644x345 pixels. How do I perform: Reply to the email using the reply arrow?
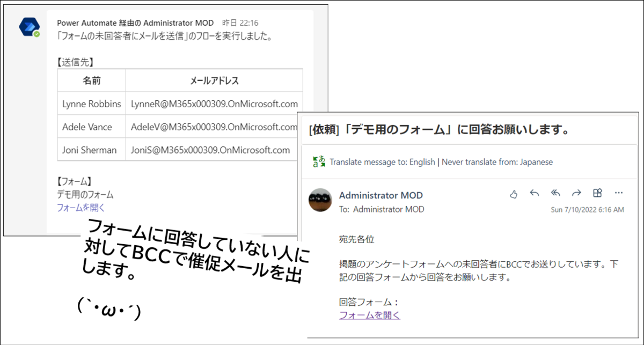(x=534, y=193)
